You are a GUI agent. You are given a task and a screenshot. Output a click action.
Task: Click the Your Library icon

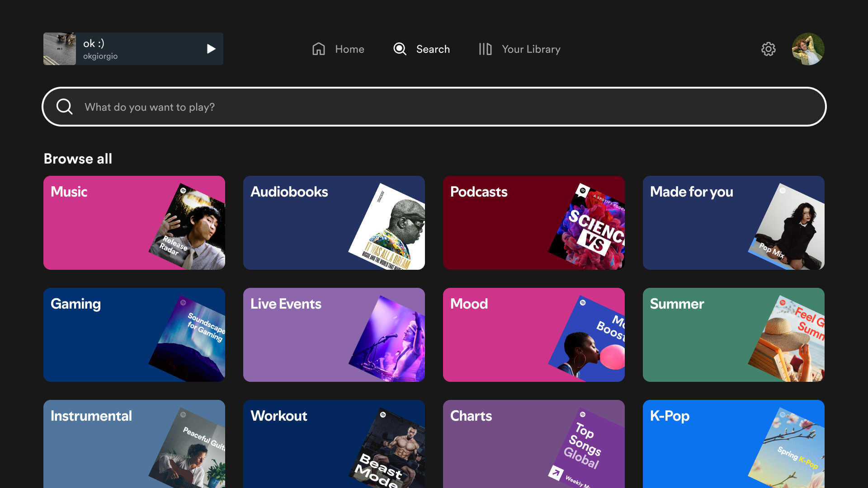click(x=485, y=49)
